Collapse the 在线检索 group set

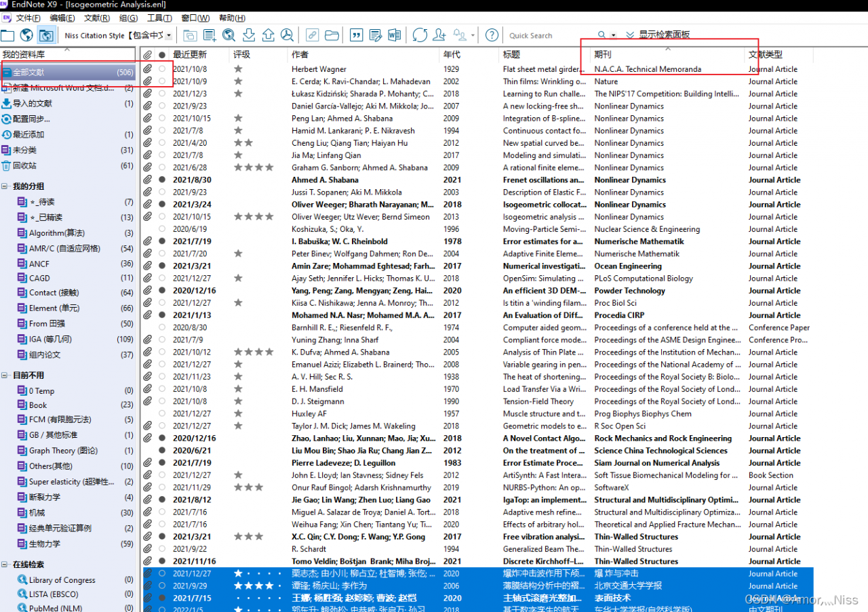coord(5,565)
